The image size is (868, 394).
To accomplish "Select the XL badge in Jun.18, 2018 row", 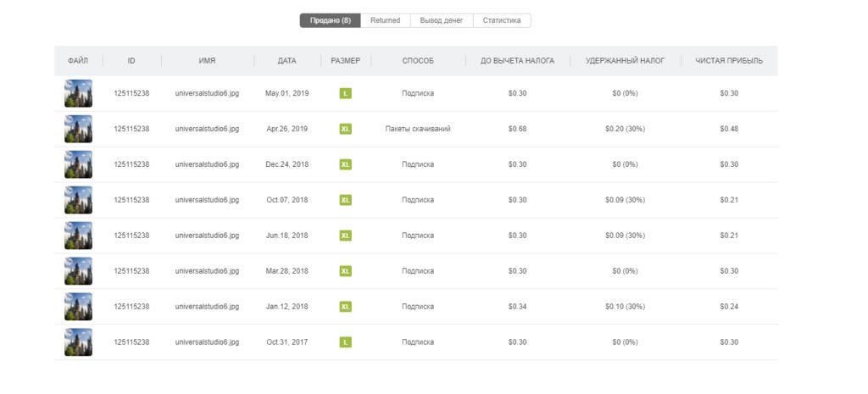I will (x=346, y=236).
